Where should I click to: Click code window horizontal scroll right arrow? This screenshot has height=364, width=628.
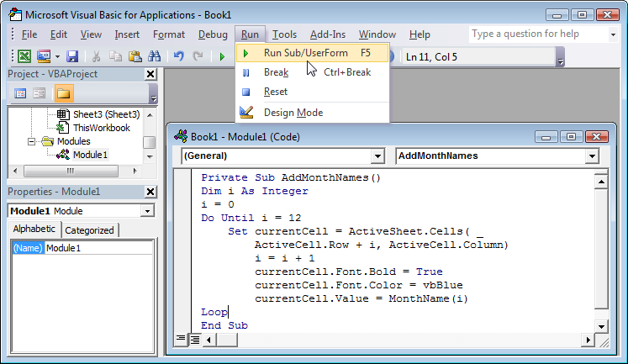click(x=588, y=340)
